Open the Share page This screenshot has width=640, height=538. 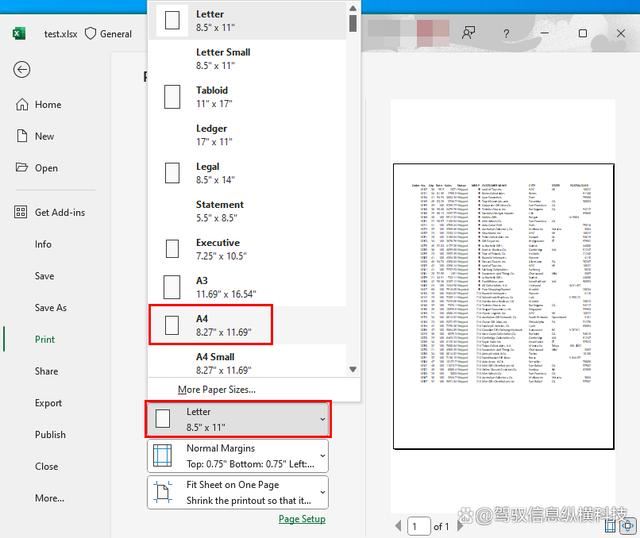coord(46,371)
